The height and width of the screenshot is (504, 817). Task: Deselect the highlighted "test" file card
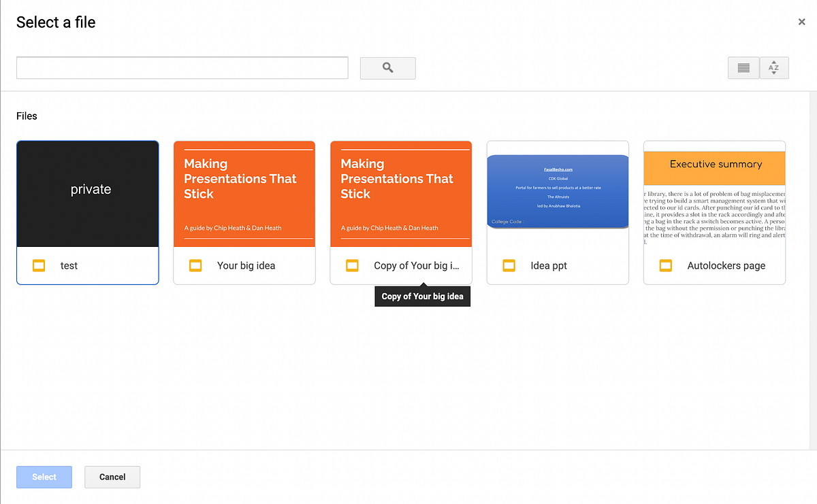tap(87, 193)
